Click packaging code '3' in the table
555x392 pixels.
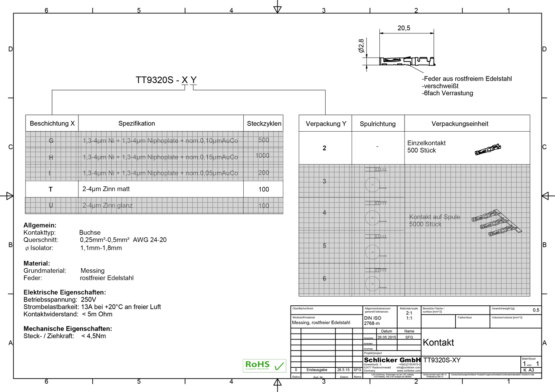click(x=324, y=181)
